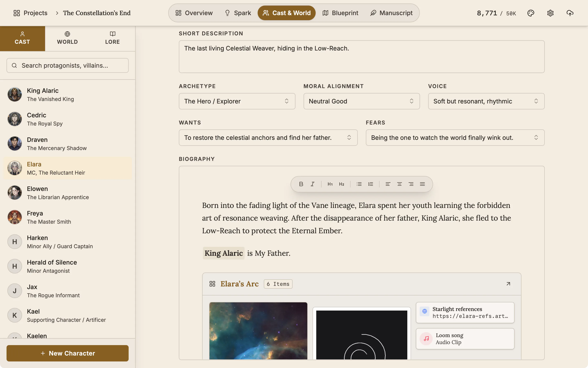Screen dimensions: 588x368
Task: Open the Moral Alignment dropdown
Action: [x=362, y=101]
